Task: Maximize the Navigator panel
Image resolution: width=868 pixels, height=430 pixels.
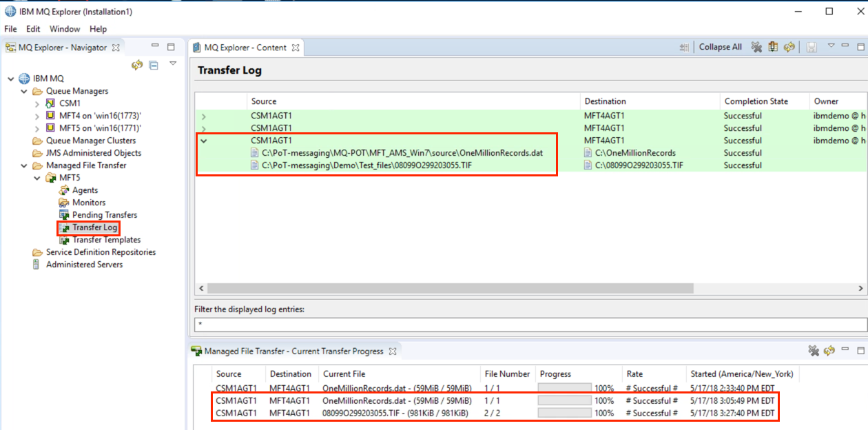Action: 171,47
